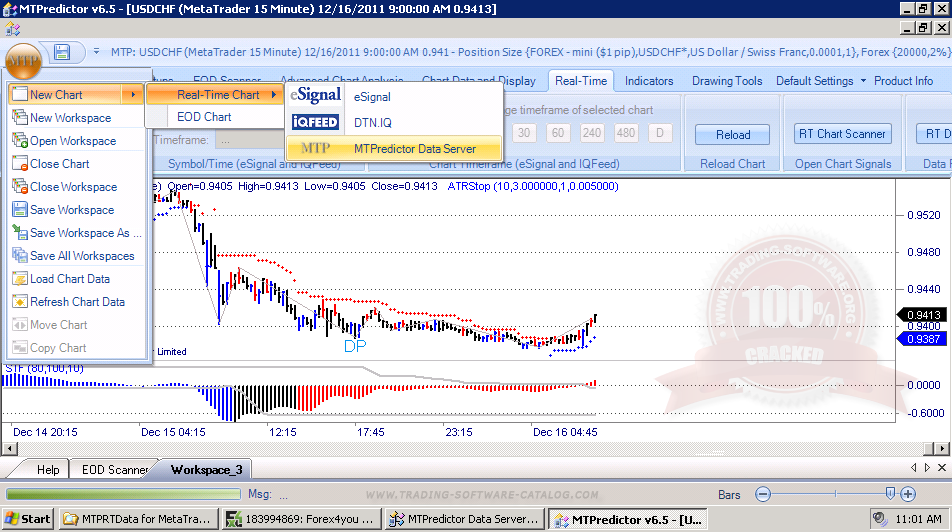Screen dimensions: 952x532
Task: Select the 60 minute timeframe button
Action: point(558,133)
